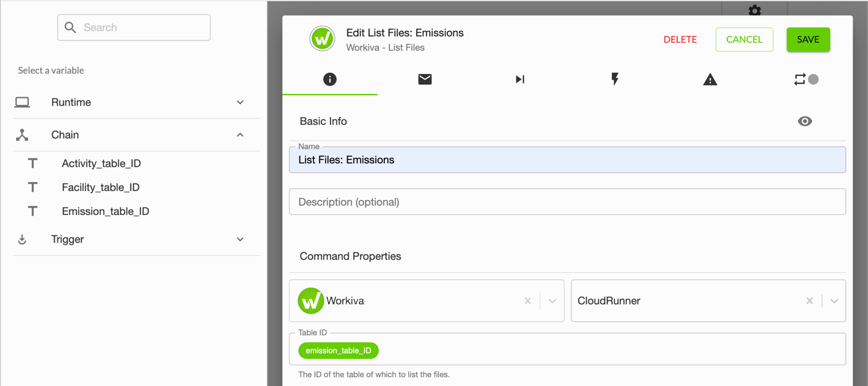Click the Chain section label

(65, 135)
